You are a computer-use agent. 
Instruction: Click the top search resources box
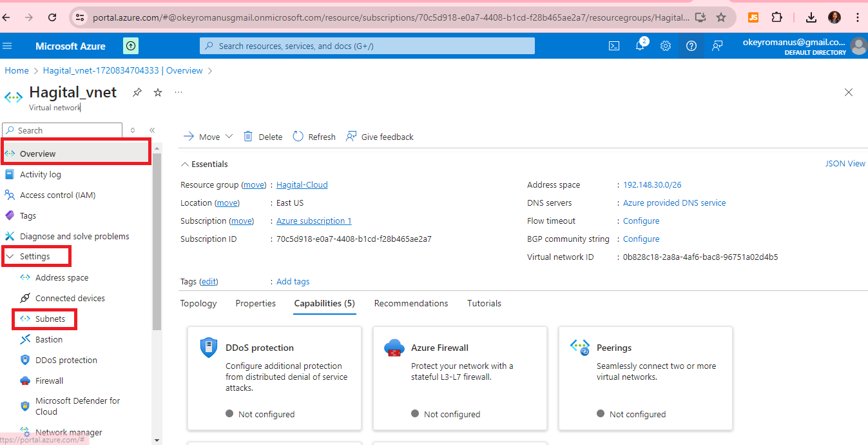tap(367, 46)
